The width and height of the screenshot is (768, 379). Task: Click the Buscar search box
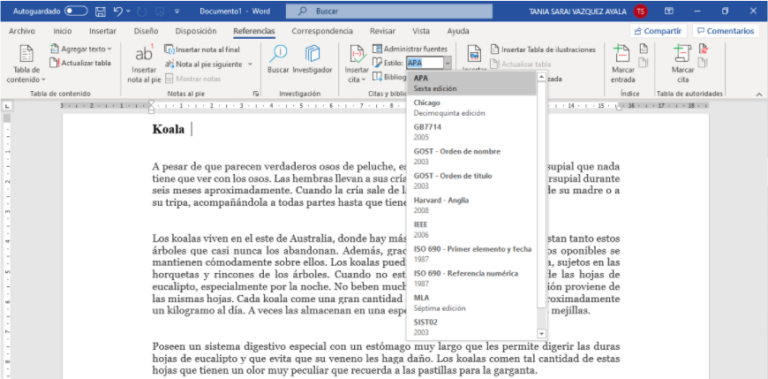389,11
